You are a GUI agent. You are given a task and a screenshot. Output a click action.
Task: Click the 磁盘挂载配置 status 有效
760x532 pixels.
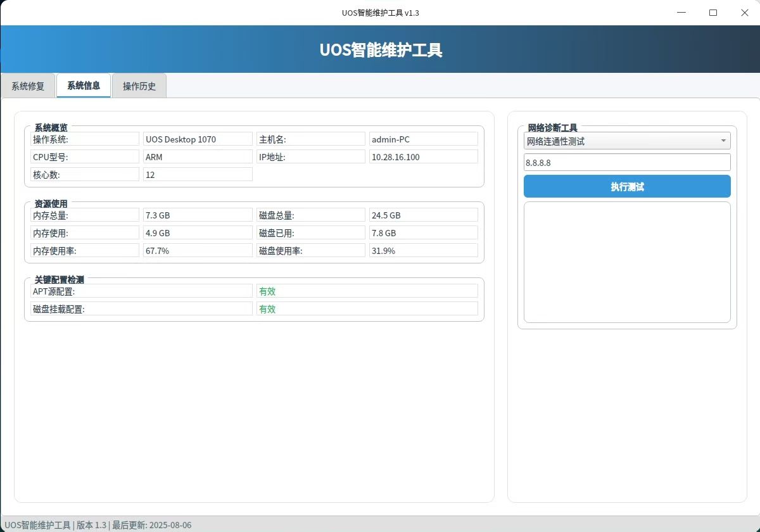click(x=367, y=309)
